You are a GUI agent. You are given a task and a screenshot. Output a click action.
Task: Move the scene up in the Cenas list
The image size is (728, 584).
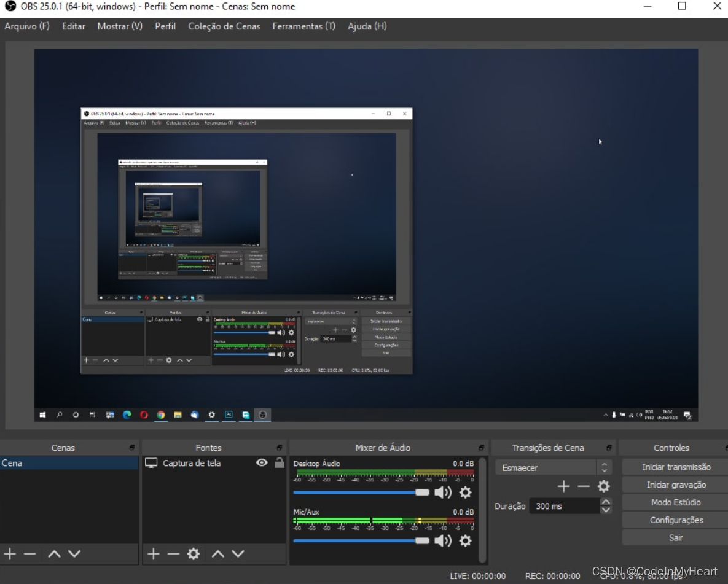pyautogui.click(x=54, y=553)
